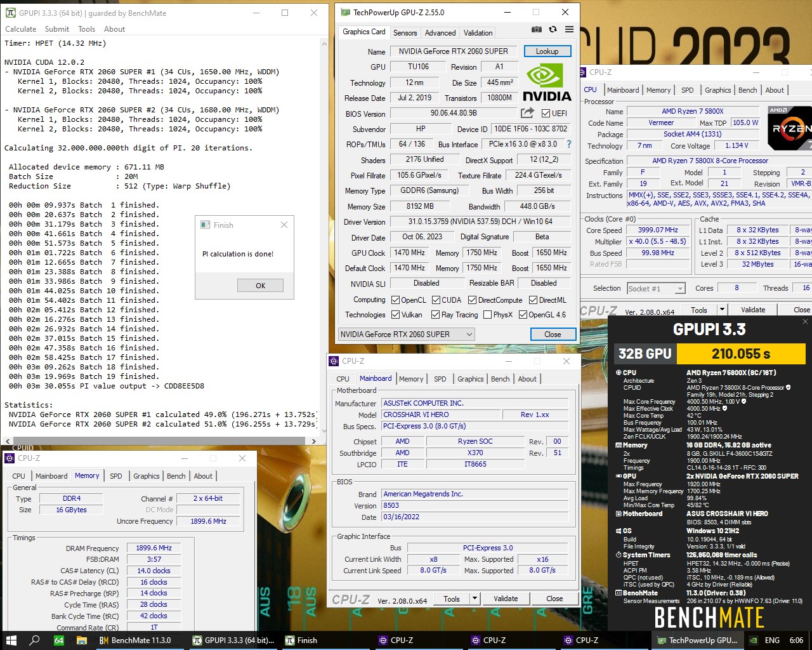The height and width of the screenshot is (650, 812).
Task: Click the verified shield icon beside CPUID value
Action: 789,387
